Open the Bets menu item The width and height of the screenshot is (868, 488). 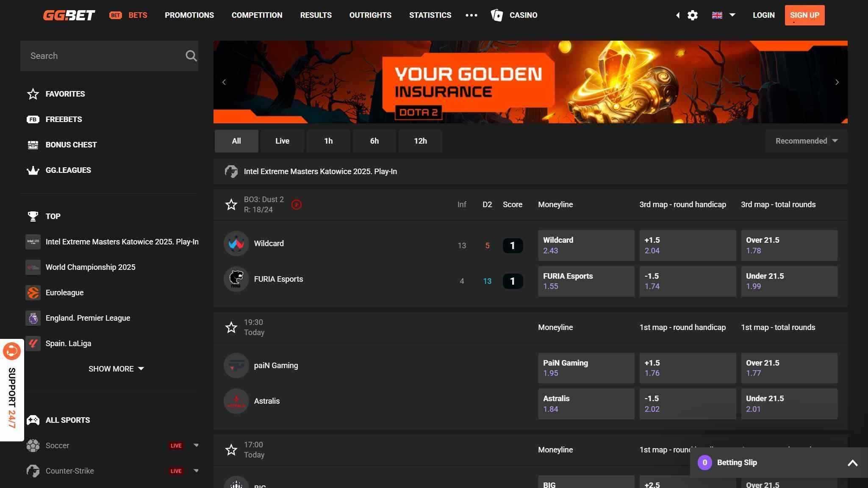(x=128, y=15)
